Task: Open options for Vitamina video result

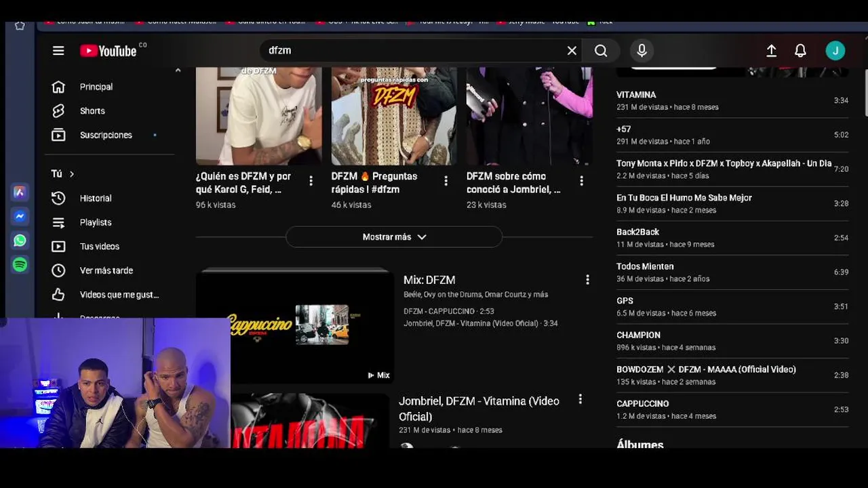Action: (580, 400)
